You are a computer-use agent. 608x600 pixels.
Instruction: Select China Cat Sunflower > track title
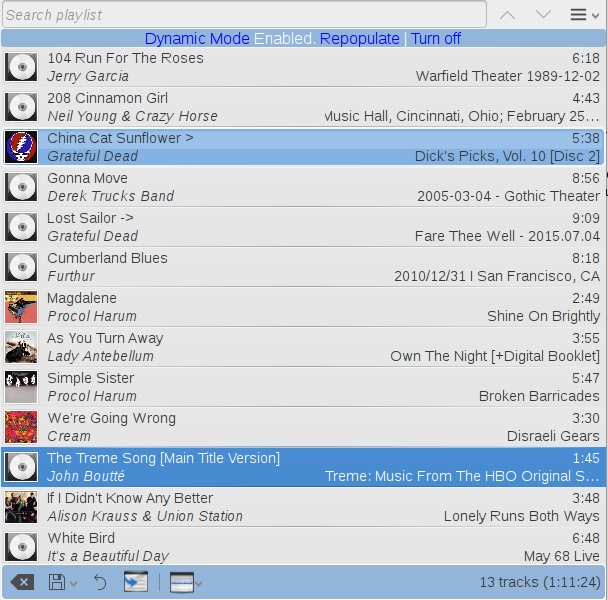pyautogui.click(x=120, y=138)
